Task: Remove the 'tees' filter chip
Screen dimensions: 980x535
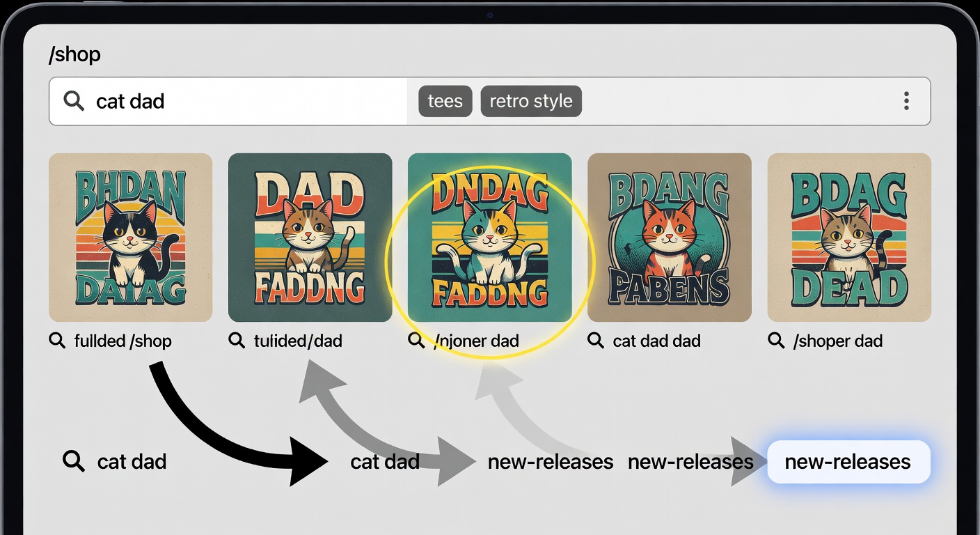Action: [x=445, y=101]
